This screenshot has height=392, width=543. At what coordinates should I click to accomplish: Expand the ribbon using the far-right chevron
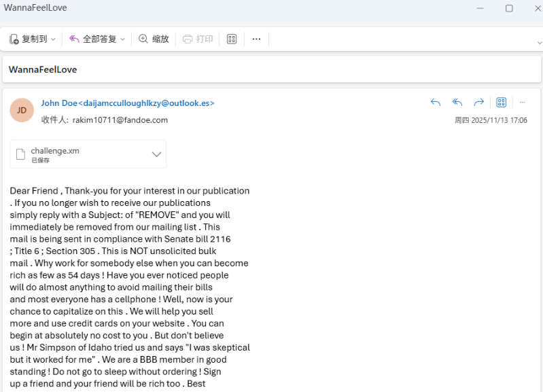[538, 42]
